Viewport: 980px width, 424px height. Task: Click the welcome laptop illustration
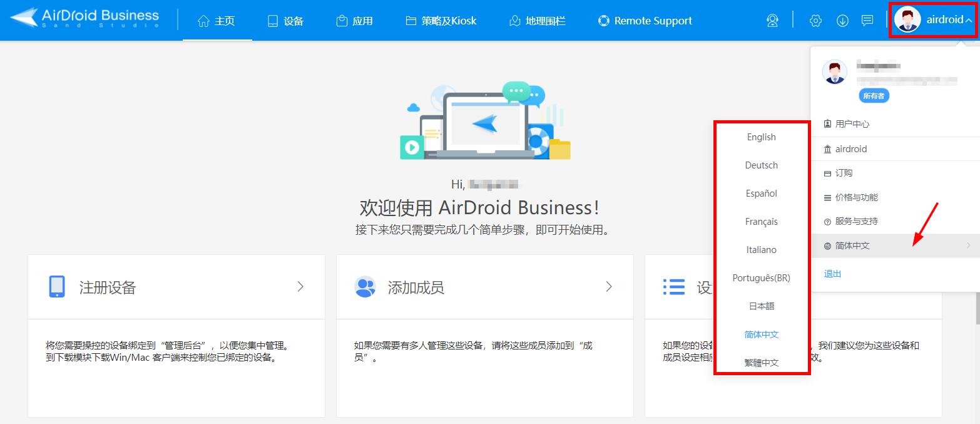[486, 121]
